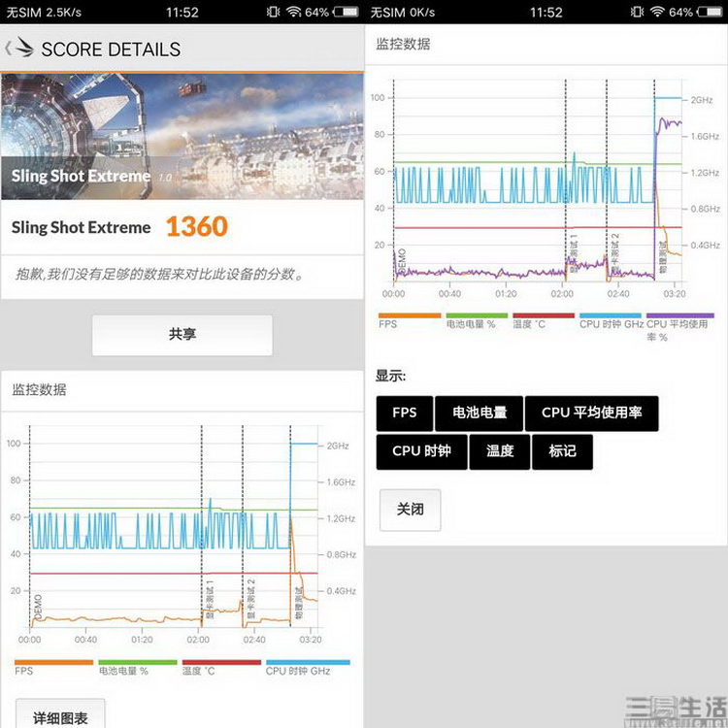Select the orange FPS legend in the right chart
This screenshot has height=728, width=728.
[x=409, y=321]
